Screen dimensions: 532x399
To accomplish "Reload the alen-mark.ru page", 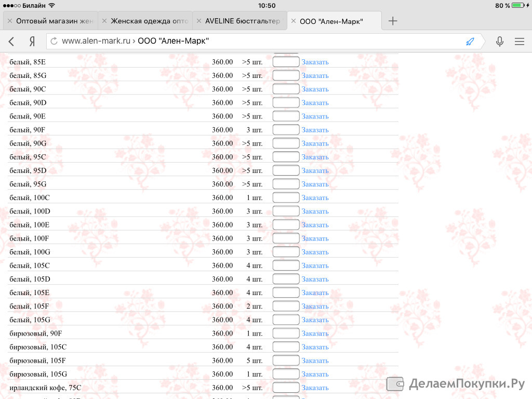I will point(54,41).
